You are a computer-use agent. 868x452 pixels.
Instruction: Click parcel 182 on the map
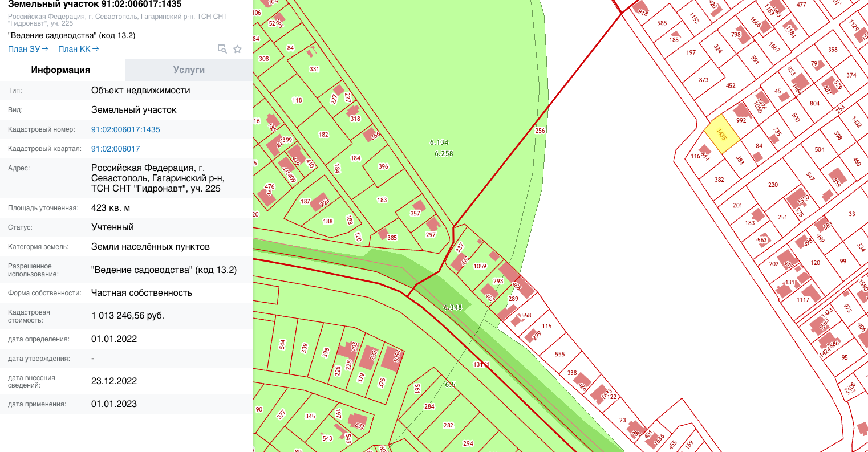pos(323,135)
